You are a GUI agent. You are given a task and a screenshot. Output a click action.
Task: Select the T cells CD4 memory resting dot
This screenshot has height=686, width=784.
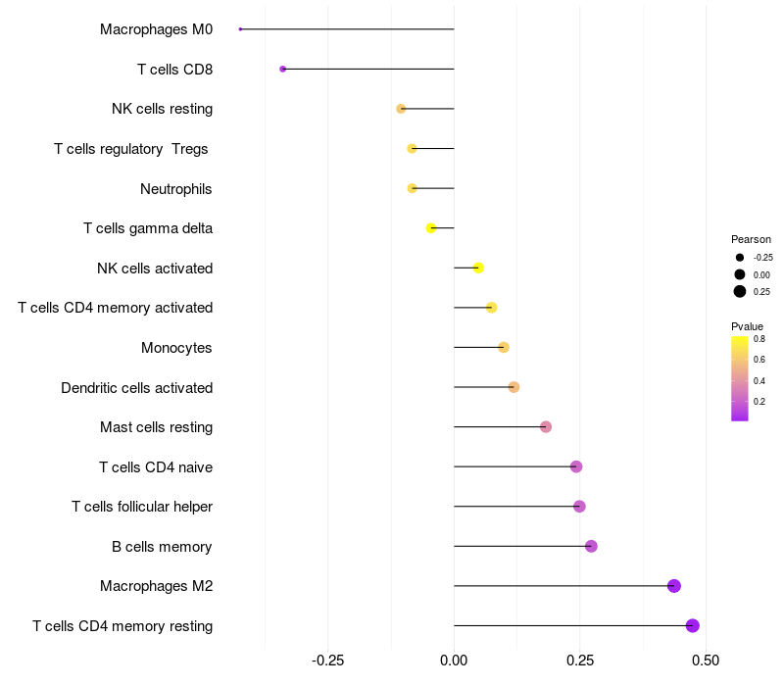[x=693, y=625]
